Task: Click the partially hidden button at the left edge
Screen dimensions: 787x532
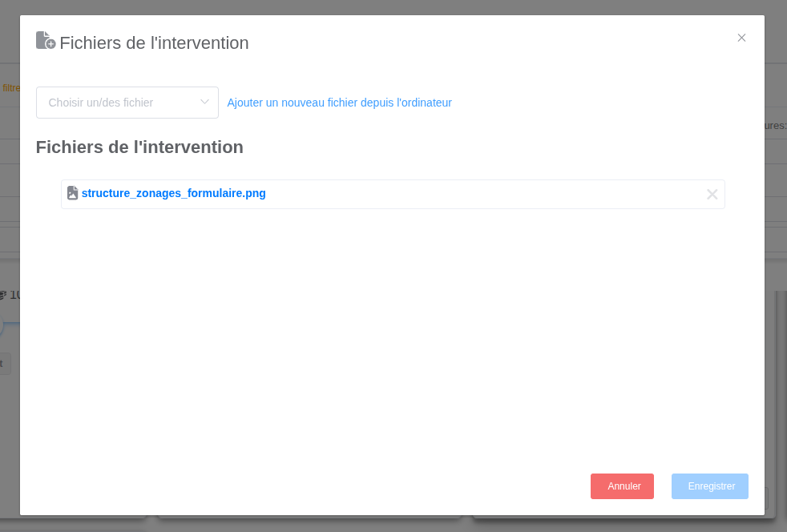Action: tap(4, 364)
